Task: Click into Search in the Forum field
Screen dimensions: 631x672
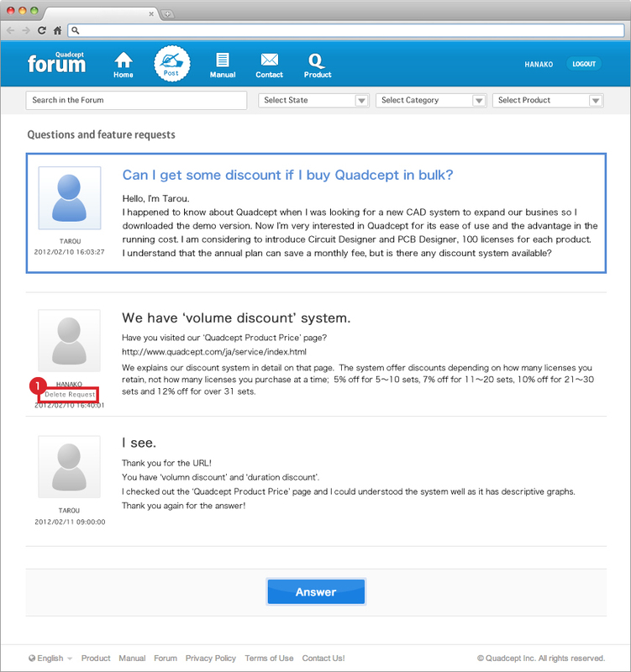Action: [x=136, y=100]
